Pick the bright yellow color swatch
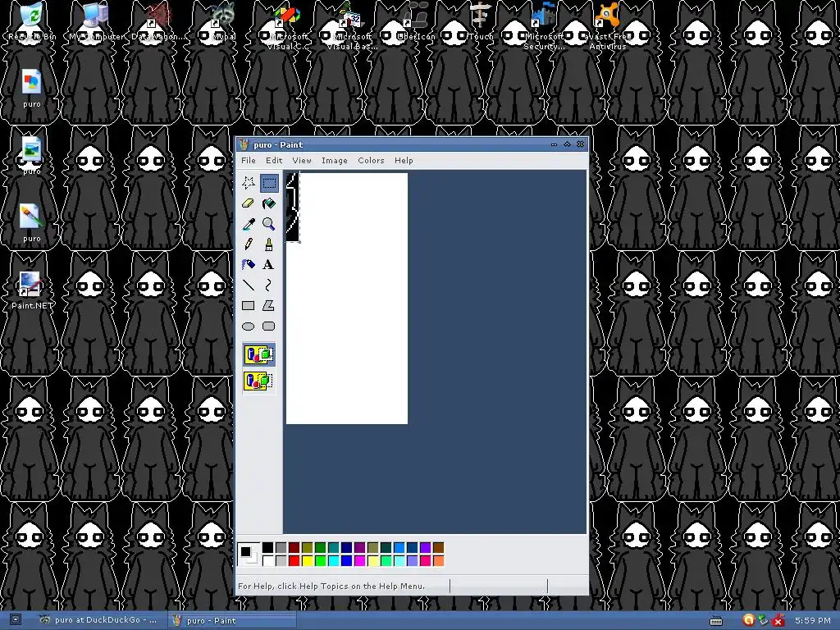The image size is (840, 630). [x=307, y=561]
